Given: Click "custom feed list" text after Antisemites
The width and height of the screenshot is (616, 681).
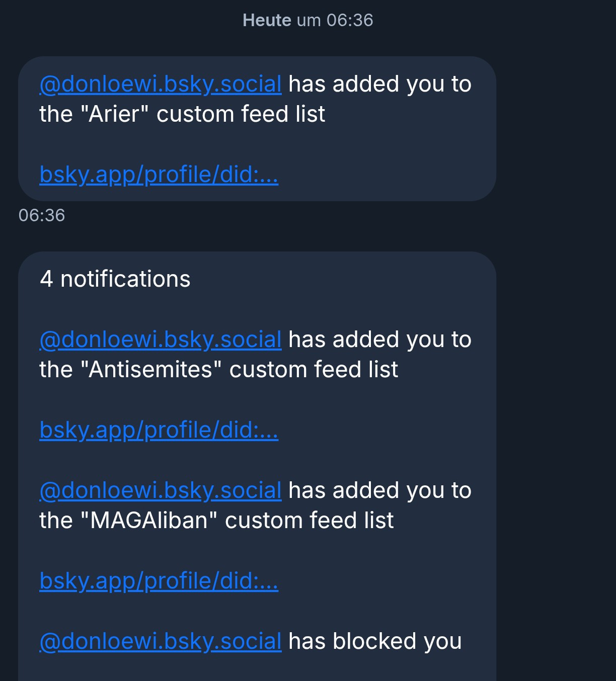Looking at the screenshot, I should click(314, 370).
